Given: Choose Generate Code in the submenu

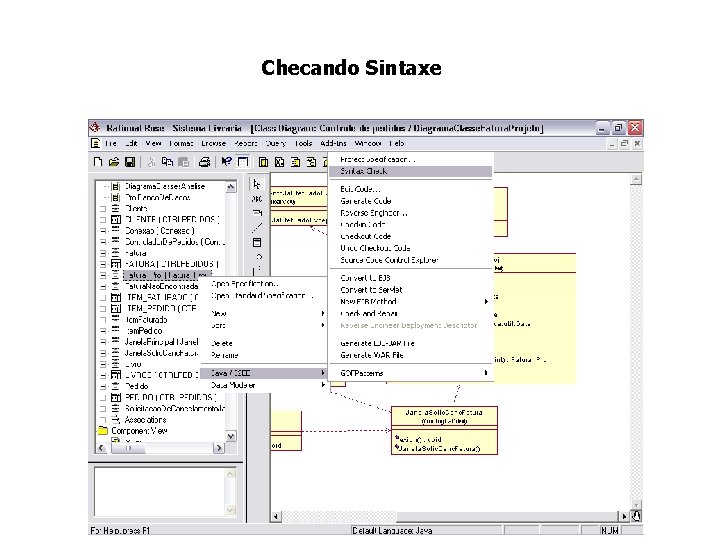Looking at the screenshot, I should pos(410,201).
